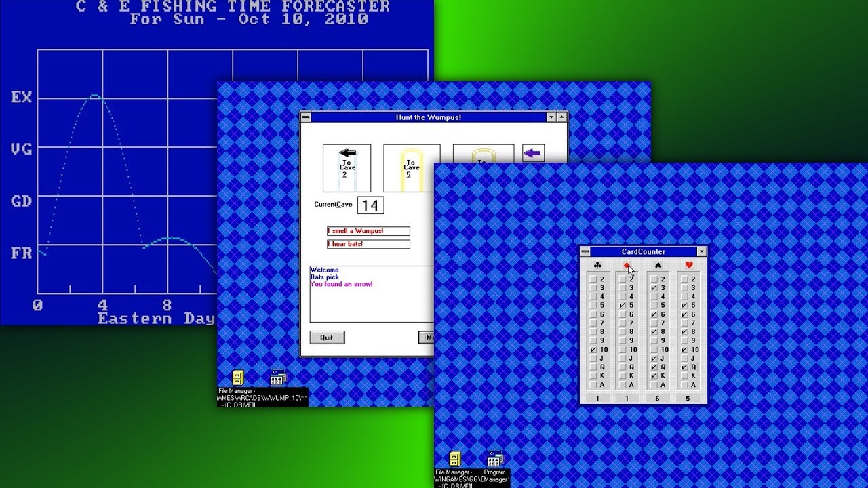Minimize the CardCounter window
868x488 pixels.
click(x=702, y=251)
